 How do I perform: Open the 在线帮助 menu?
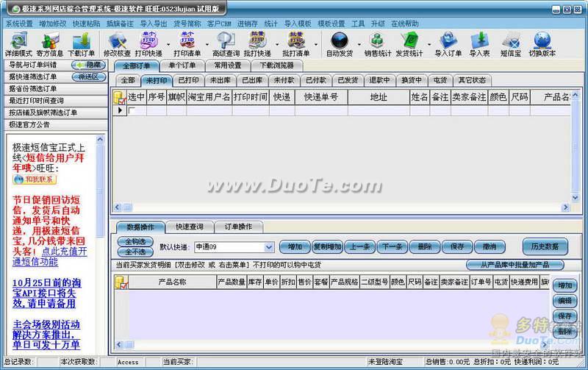405,24
